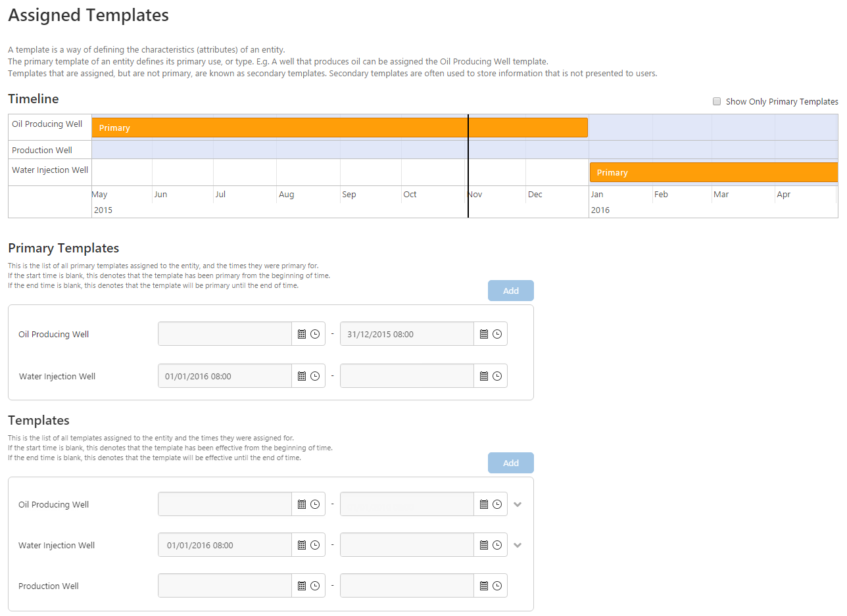847x616 pixels.
Task: Open calendar for Oil Producing Well template end
Action: click(484, 504)
